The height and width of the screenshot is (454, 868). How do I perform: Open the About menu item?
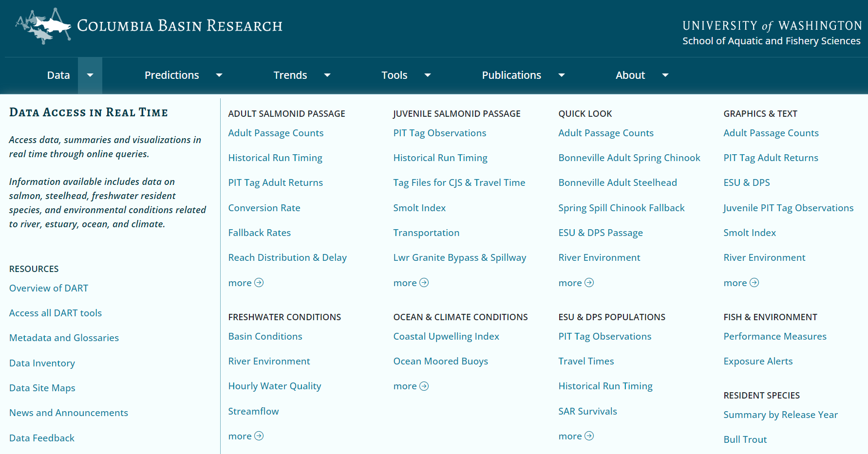630,75
